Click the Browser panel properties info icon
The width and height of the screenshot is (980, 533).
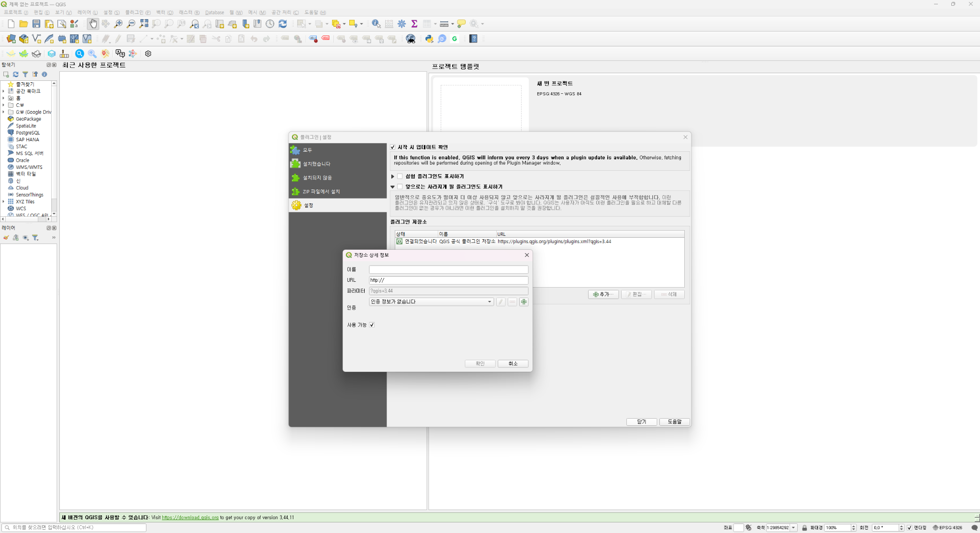click(x=45, y=74)
